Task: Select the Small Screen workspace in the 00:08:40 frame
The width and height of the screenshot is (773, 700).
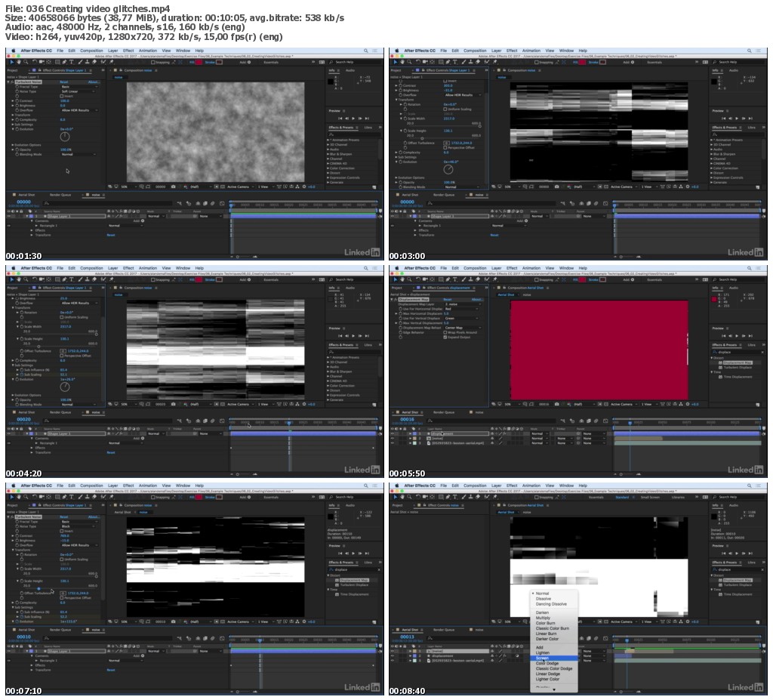Action: [650, 498]
